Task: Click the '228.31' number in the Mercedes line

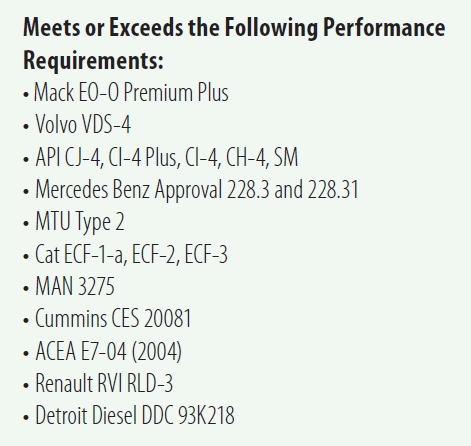Action: [x=333, y=189]
